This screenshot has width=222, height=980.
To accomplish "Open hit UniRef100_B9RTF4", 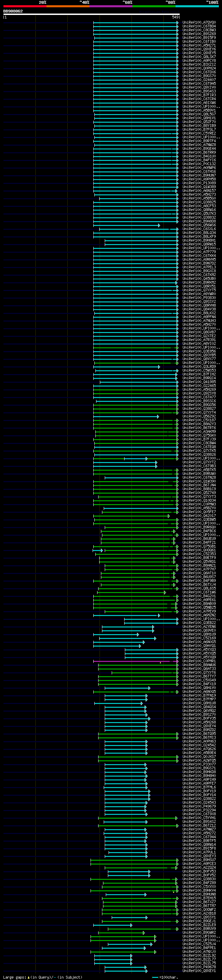I will [x=199, y=141].
